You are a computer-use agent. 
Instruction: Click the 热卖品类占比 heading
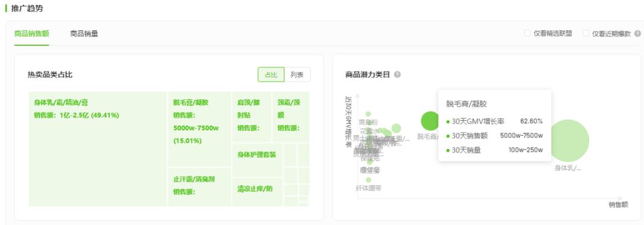50,74
